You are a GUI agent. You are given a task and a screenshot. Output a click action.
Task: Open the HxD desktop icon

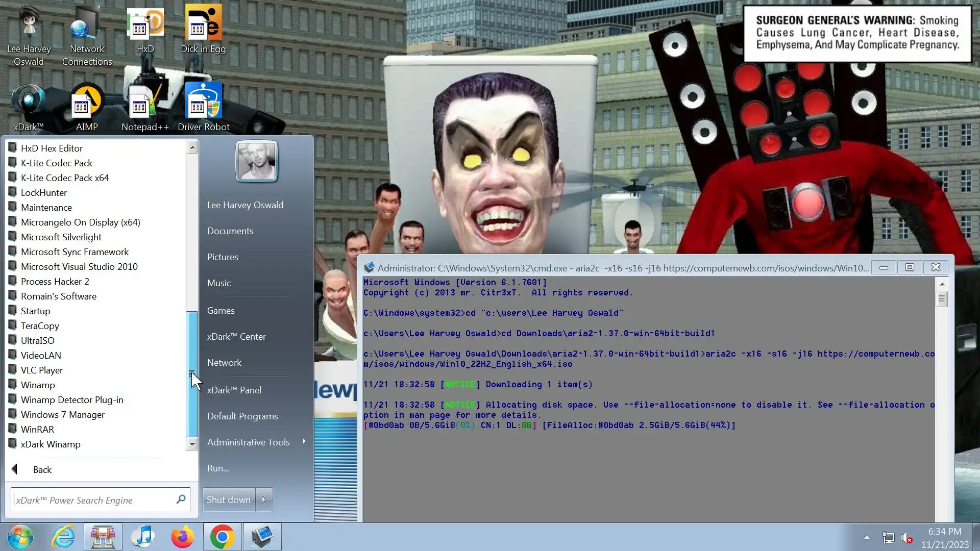[145, 30]
